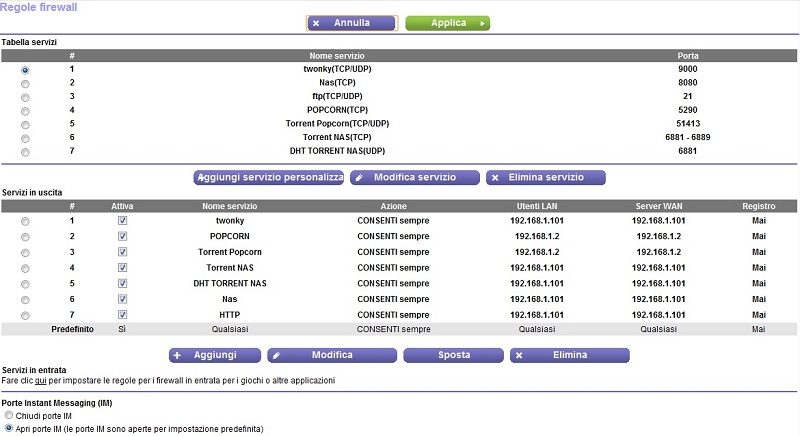Click the Modifica servizio button

tap(415, 177)
